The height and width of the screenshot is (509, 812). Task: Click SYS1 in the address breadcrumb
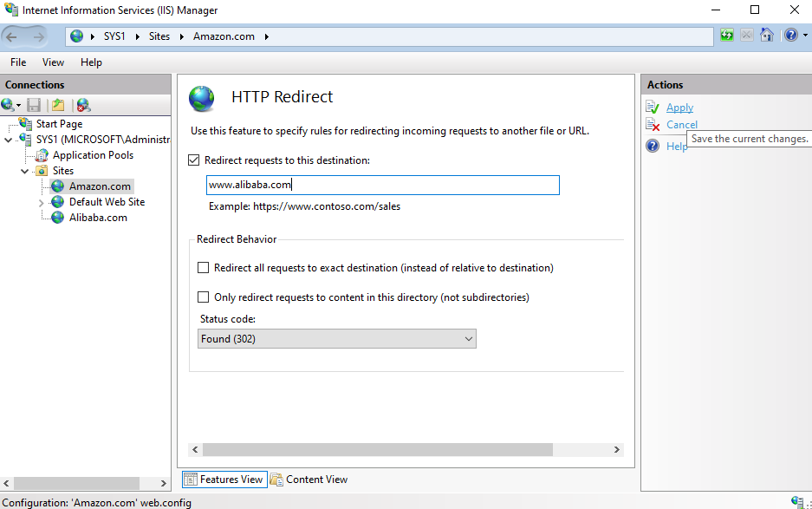tap(114, 36)
